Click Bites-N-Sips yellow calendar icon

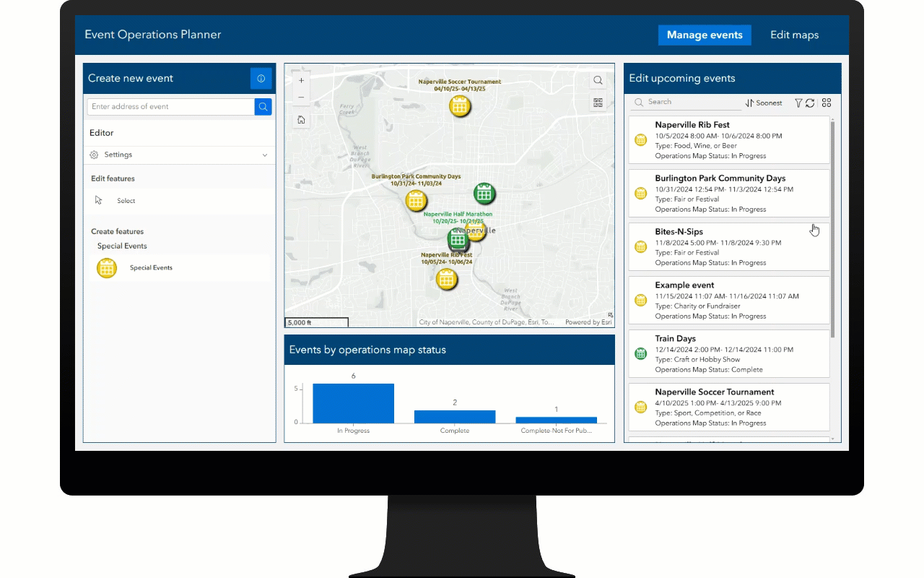(640, 246)
